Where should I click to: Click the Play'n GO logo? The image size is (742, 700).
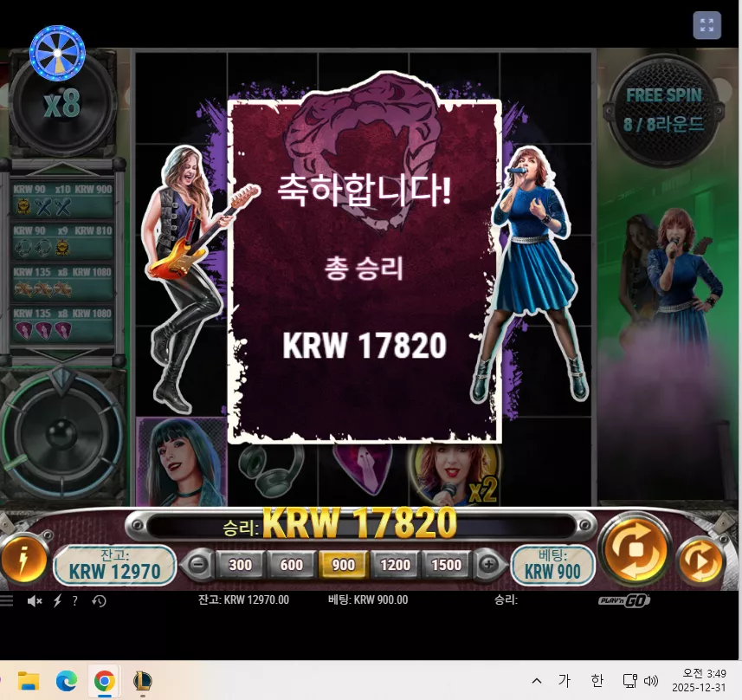tap(624, 600)
